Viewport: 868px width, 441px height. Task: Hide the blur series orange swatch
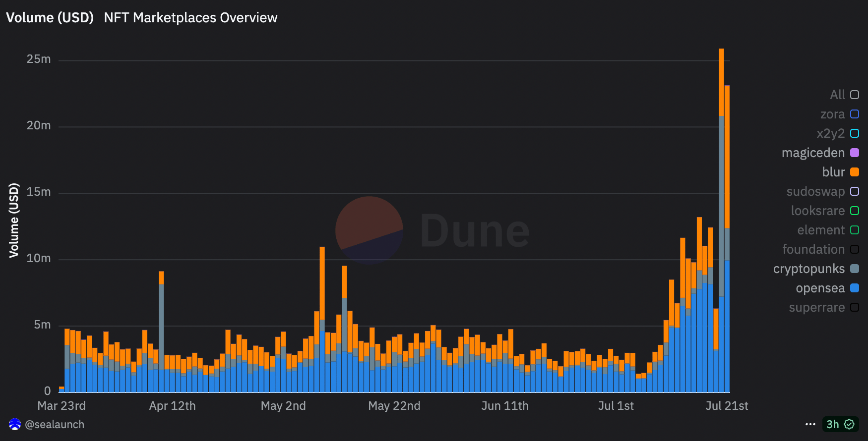855,172
